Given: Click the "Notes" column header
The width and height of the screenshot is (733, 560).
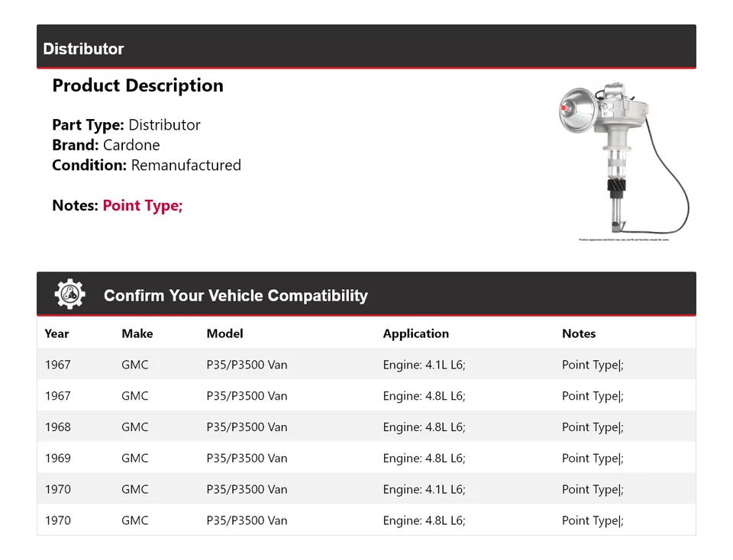Looking at the screenshot, I should click(x=579, y=333).
